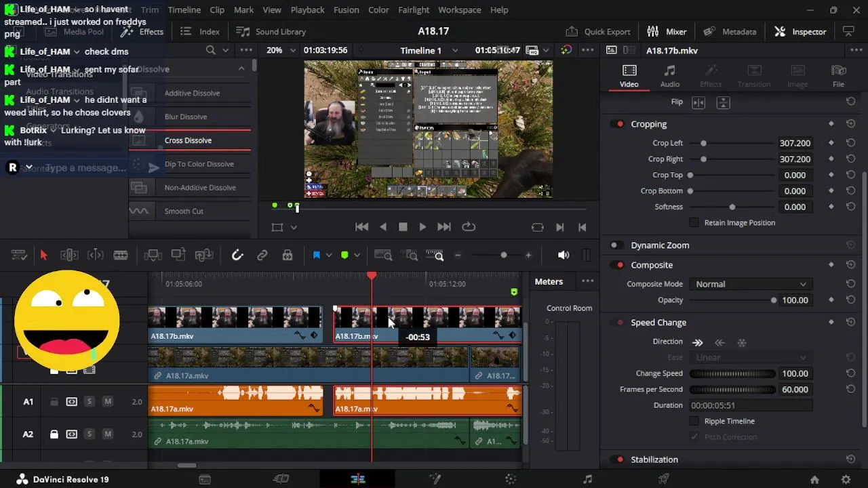This screenshot has width=868, height=488.
Task: Toggle the Cropping enable switch
Action: (x=618, y=124)
